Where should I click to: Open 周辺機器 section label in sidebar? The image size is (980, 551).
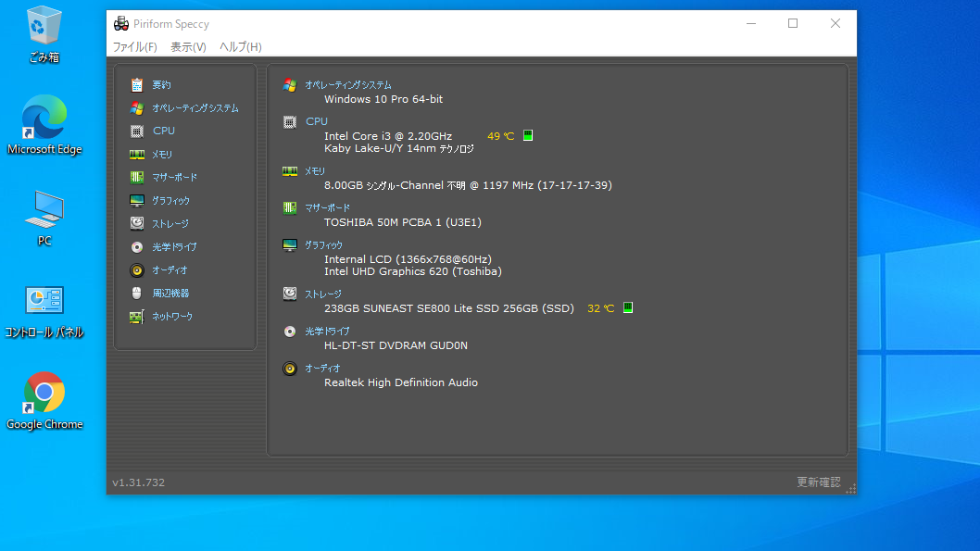point(170,293)
